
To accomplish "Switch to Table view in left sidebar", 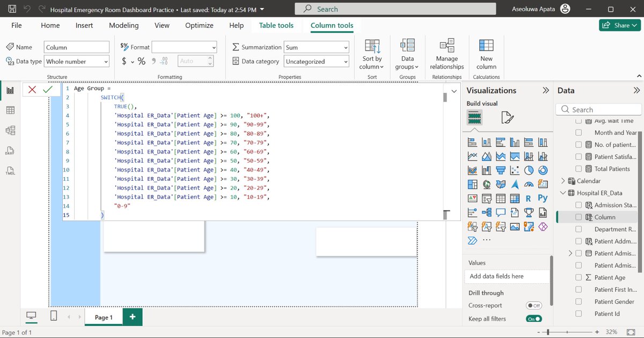I will pyautogui.click(x=10, y=110).
